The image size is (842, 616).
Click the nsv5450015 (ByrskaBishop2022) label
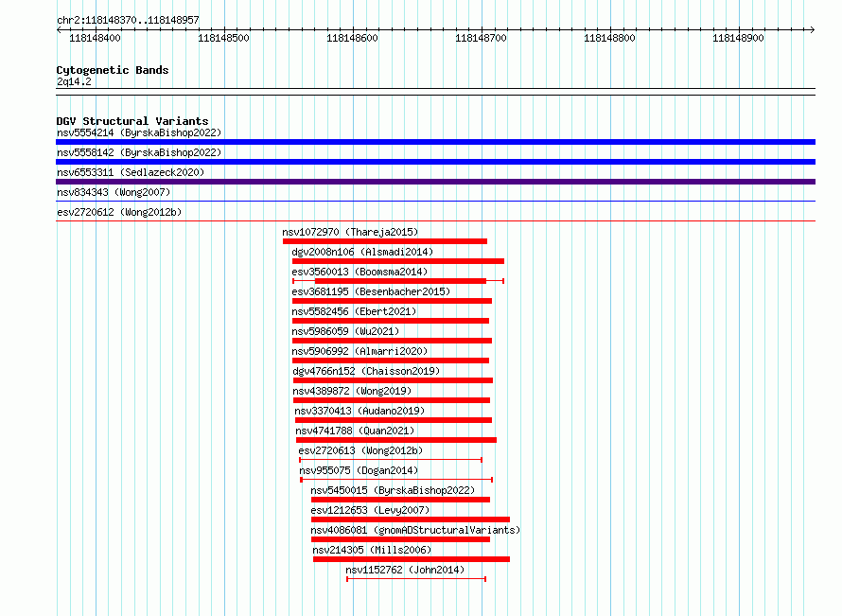coord(393,490)
